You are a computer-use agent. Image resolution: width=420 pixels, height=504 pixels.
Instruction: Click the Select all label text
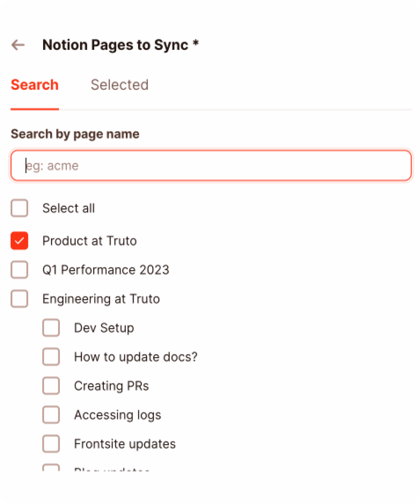pyautogui.click(x=69, y=208)
